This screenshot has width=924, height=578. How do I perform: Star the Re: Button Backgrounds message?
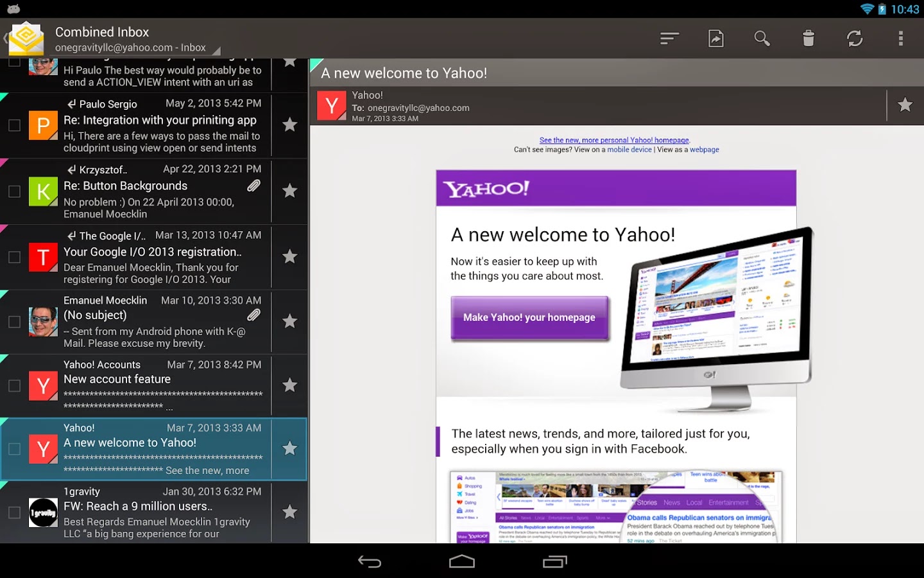coord(290,191)
